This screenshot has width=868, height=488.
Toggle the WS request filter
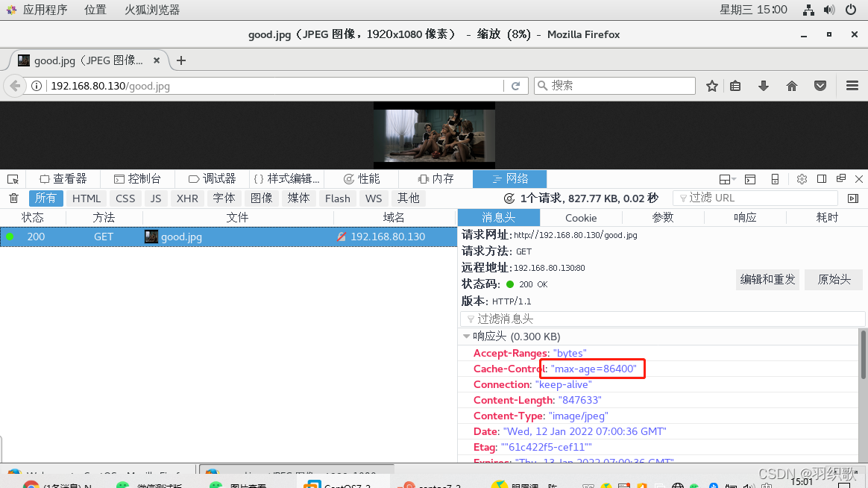click(x=374, y=198)
